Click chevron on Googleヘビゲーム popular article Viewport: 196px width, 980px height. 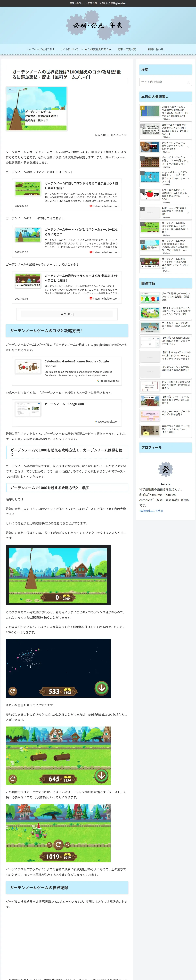point(188,113)
